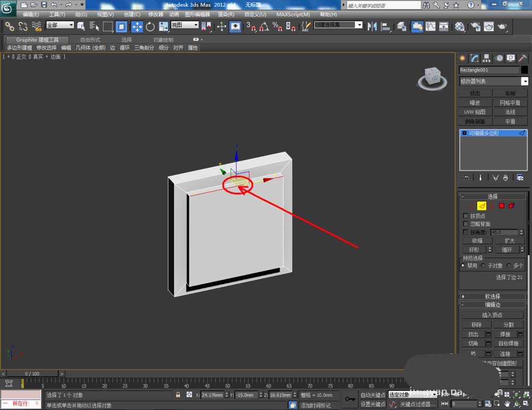Open the 视图 reference coordinate dropdown

pos(185,25)
